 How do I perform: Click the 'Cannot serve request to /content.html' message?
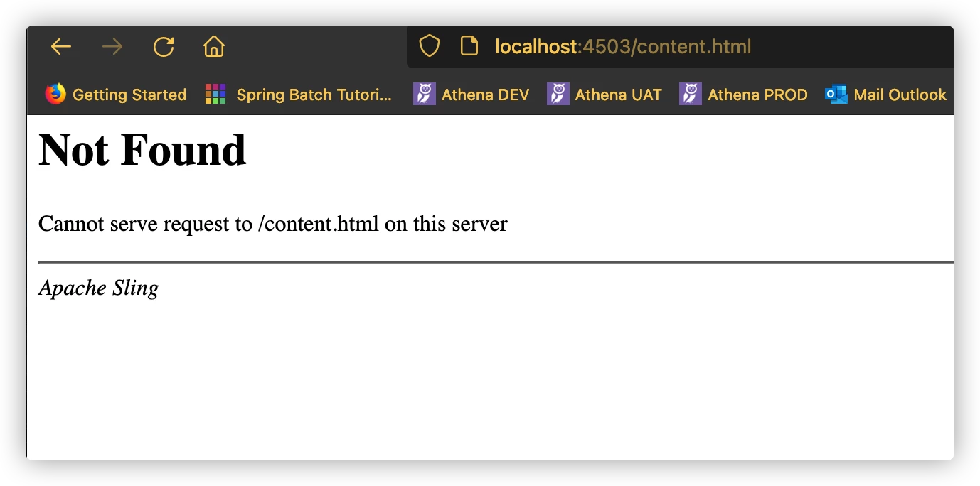coord(273,224)
